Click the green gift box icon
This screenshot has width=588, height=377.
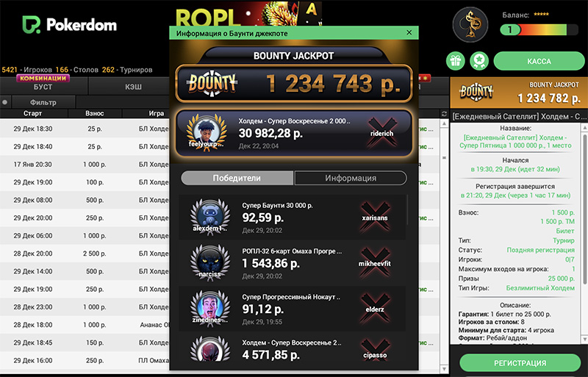pos(455,61)
